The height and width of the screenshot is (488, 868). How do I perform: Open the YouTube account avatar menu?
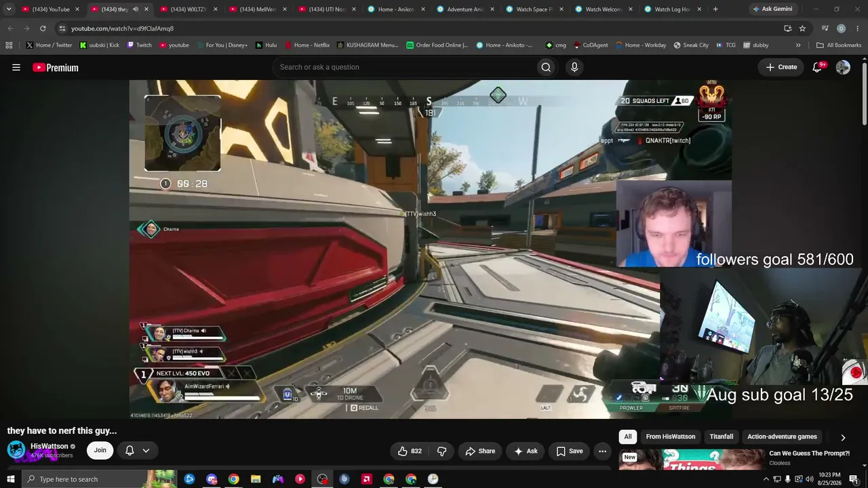coord(843,67)
